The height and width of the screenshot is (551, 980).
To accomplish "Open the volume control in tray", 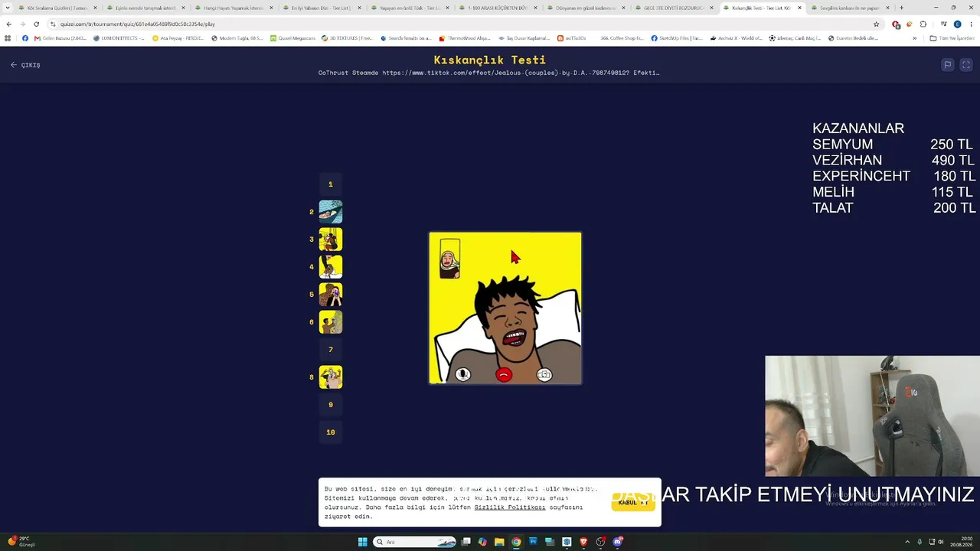I will (941, 542).
